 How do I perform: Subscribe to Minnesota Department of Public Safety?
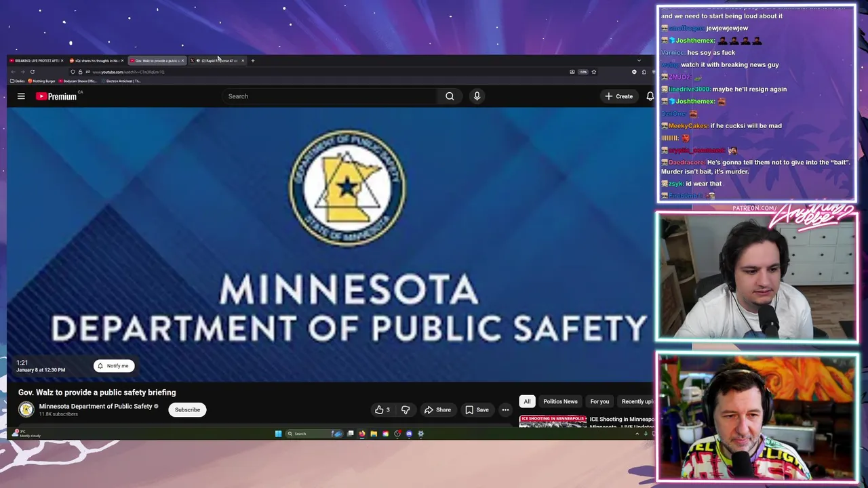(x=187, y=409)
